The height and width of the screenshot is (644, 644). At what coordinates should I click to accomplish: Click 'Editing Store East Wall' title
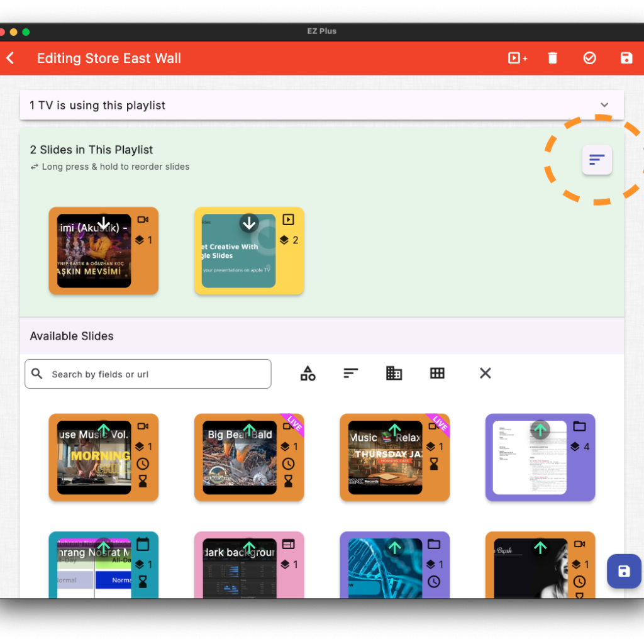(109, 58)
